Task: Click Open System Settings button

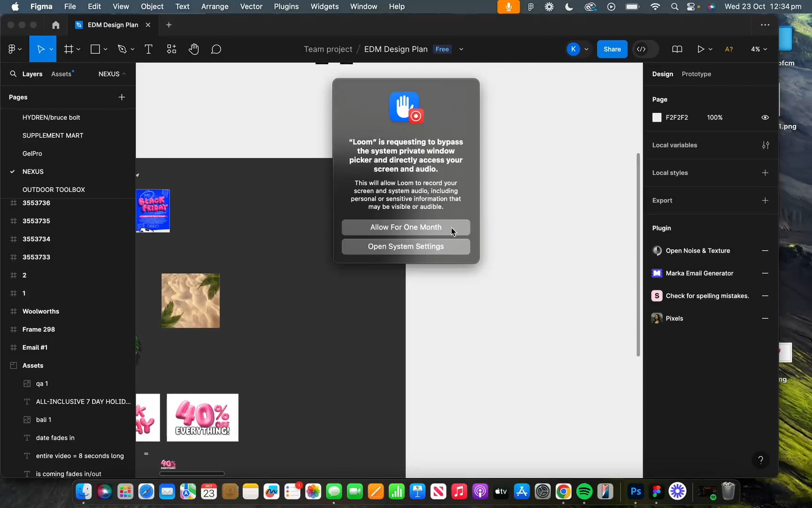Action: [406, 246]
